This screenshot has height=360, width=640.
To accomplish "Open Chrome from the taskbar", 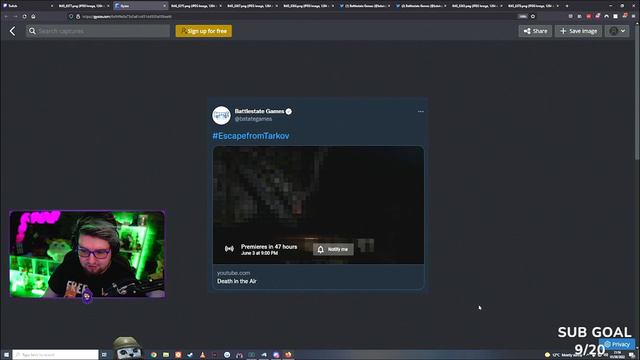I will coord(153,355).
